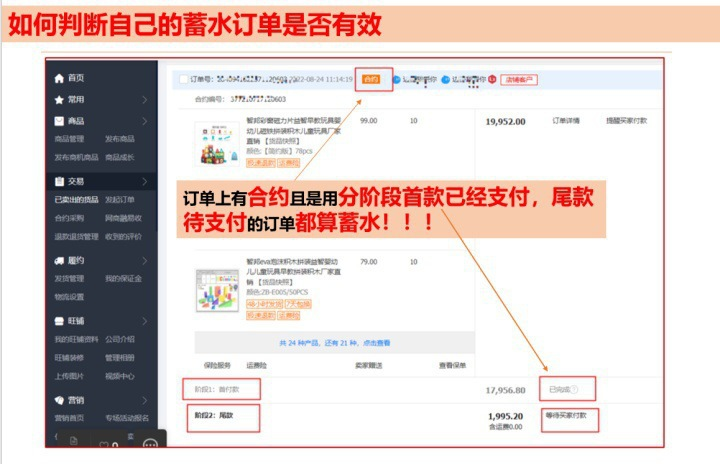720x464 pixels.
Task: Click the 常用 star icon
Action: pos(59,100)
